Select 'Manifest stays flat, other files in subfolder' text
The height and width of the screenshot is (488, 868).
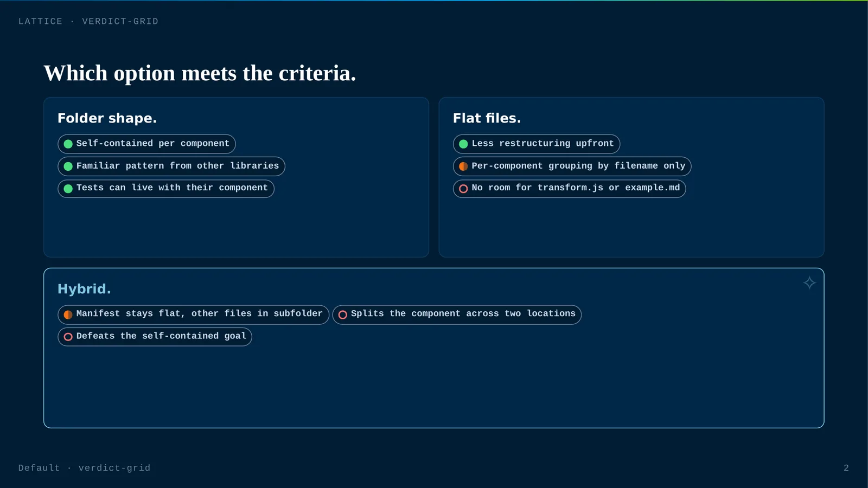point(199,313)
